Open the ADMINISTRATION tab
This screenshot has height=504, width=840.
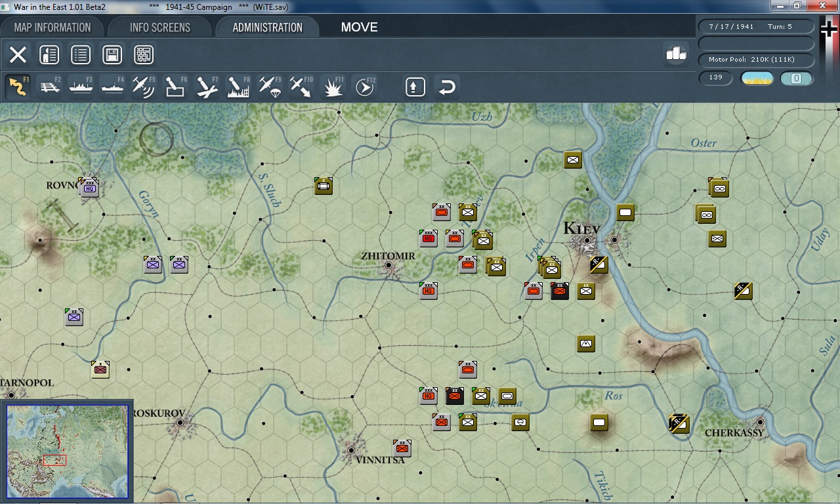coord(267,28)
